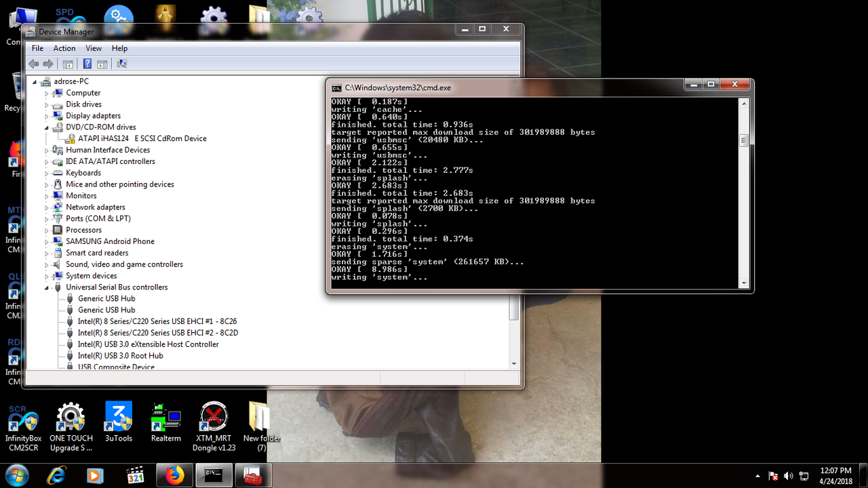Launch 3uTools from the desktop
The width and height of the screenshot is (868, 488).
pos(118,417)
